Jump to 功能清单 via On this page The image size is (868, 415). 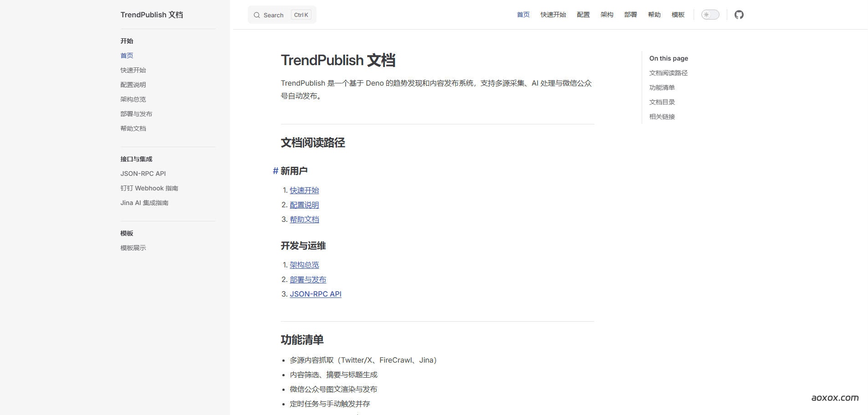(662, 87)
